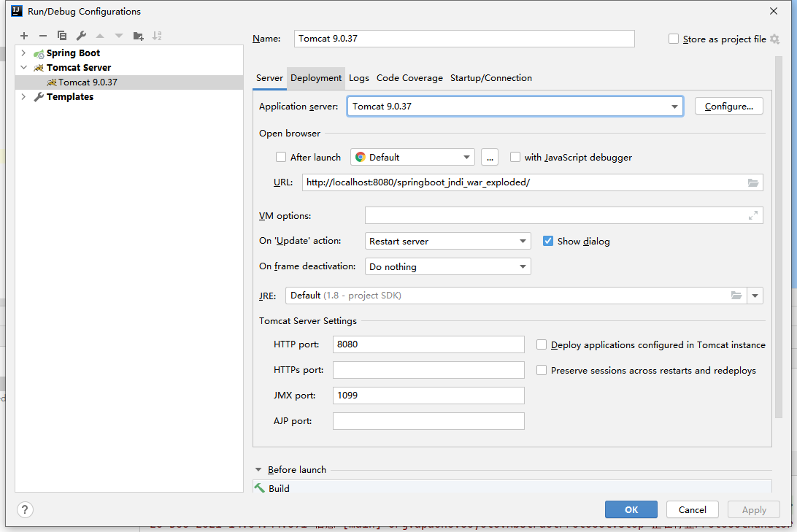797x532 pixels.
Task: Click the browser ellipsis button
Action: 490,157
